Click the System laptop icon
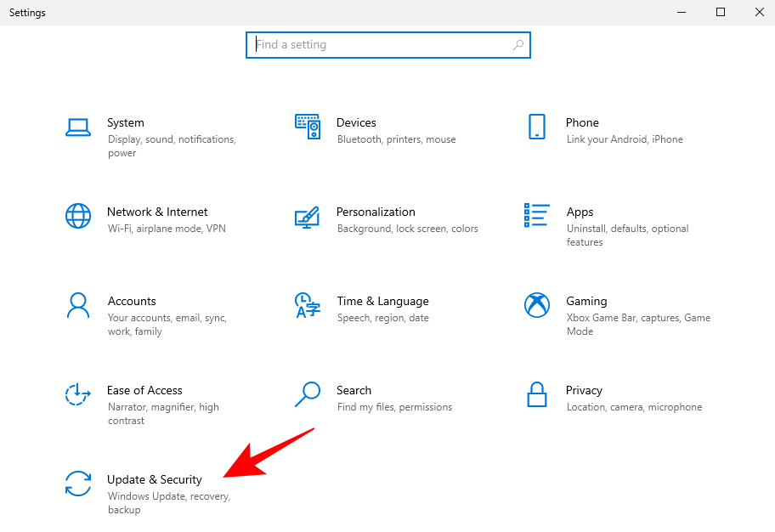 pyautogui.click(x=78, y=127)
